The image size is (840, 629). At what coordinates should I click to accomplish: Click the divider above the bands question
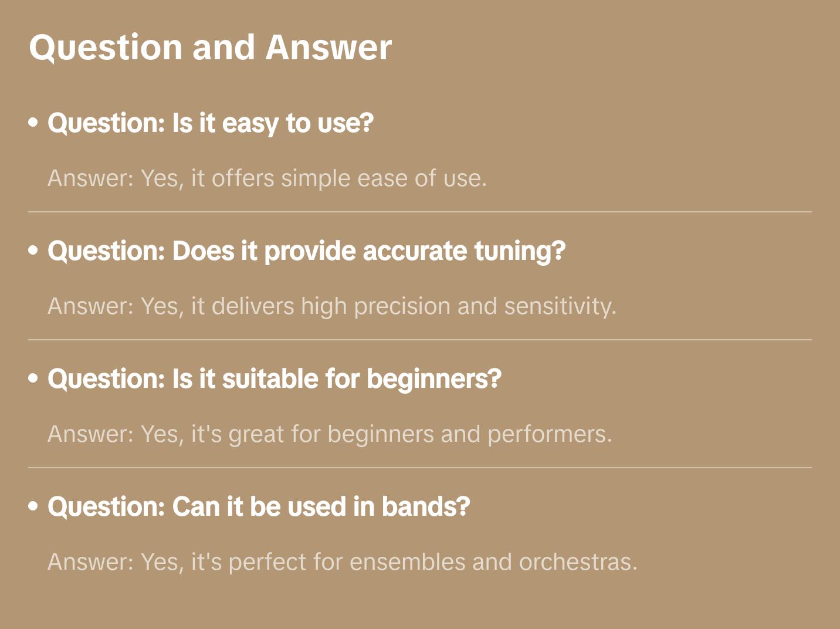click(x=419, y=468)
